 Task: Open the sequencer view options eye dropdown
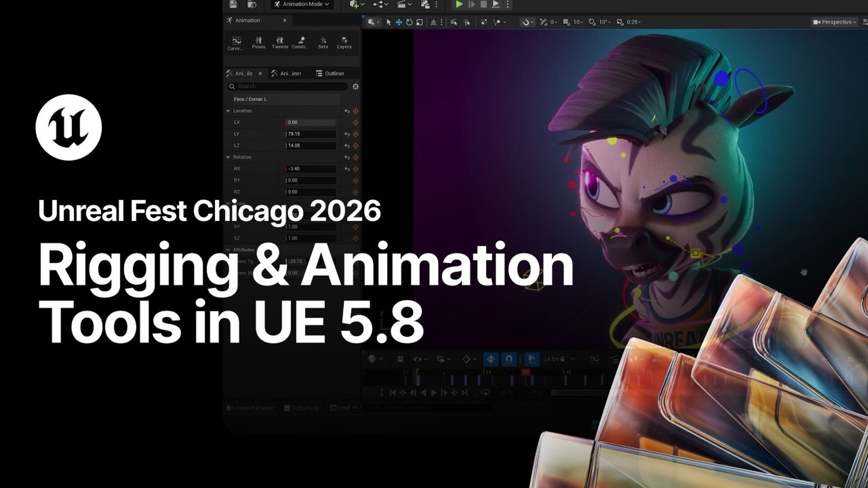tap(420, 359)
